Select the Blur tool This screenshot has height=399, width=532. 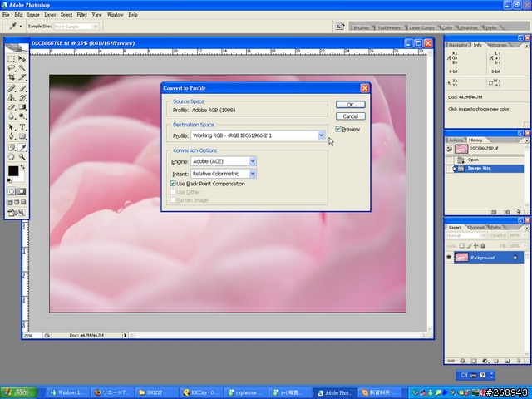[x=11, y=116]
